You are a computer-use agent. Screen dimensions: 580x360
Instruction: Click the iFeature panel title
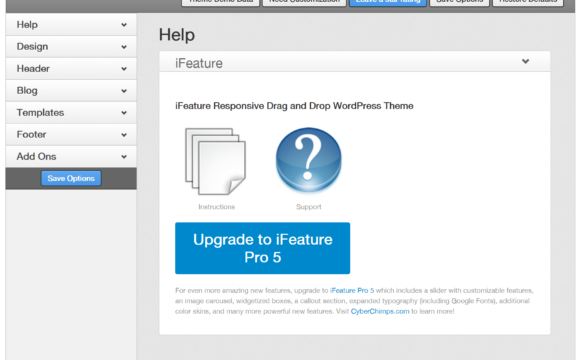[199, 63]
